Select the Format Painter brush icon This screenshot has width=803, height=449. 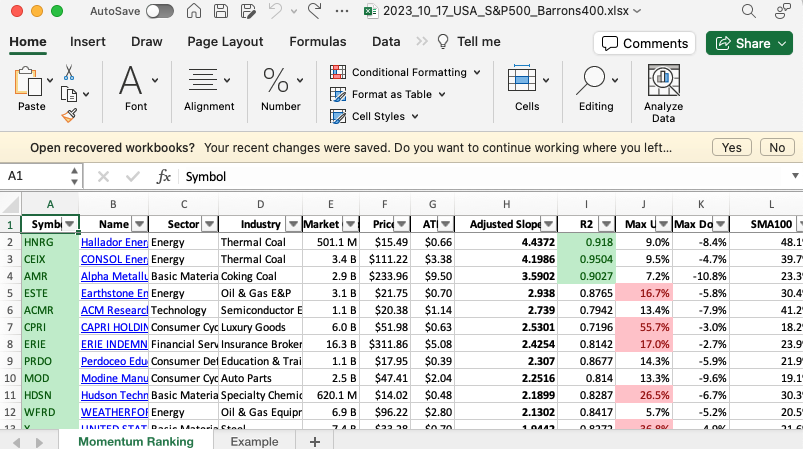(x=69, y=116)
